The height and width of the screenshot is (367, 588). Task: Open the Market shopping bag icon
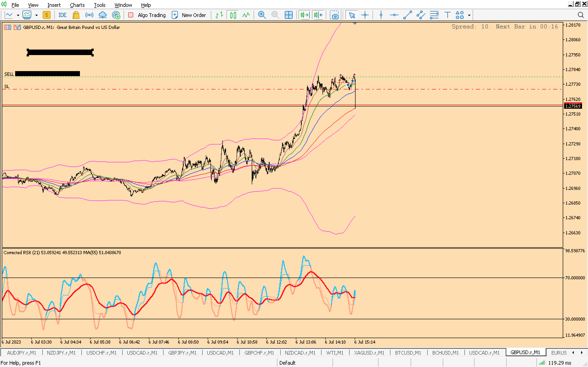click(76, 15)
